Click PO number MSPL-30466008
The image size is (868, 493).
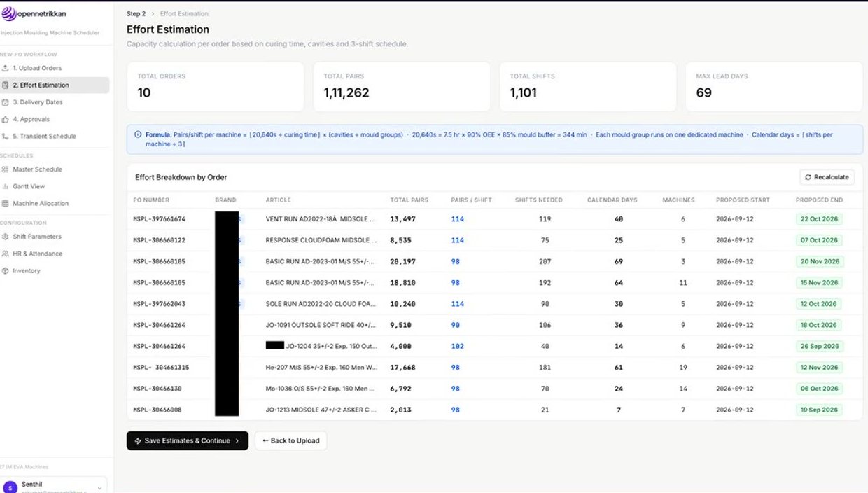157,410
